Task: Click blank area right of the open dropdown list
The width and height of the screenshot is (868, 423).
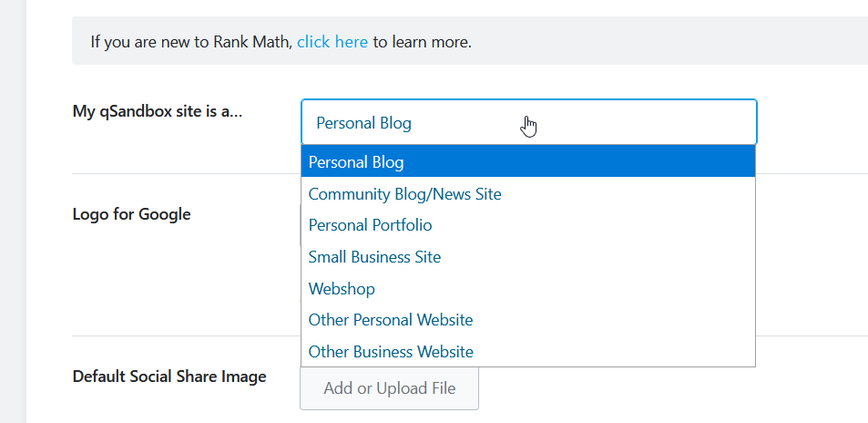Action: pos(811,264)
